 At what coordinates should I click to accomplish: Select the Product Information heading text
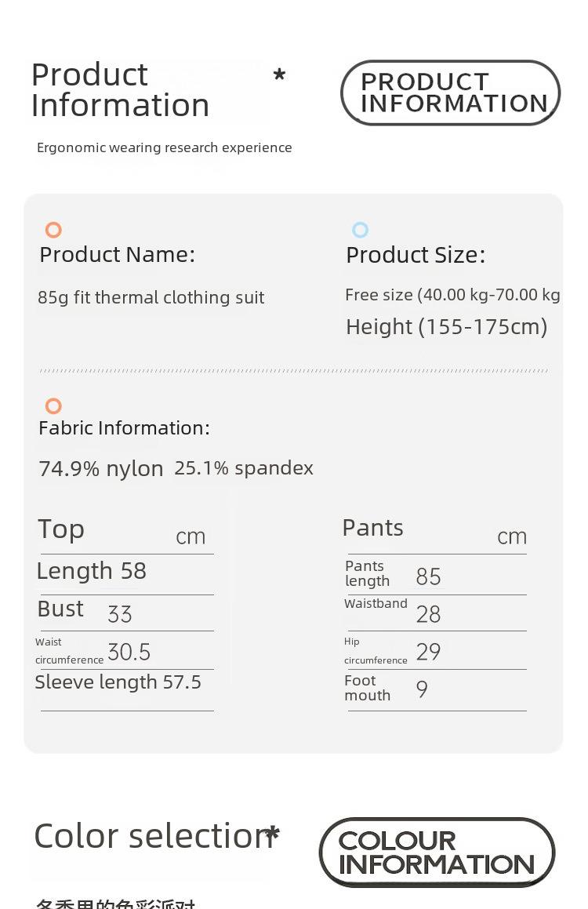(121, 90)
